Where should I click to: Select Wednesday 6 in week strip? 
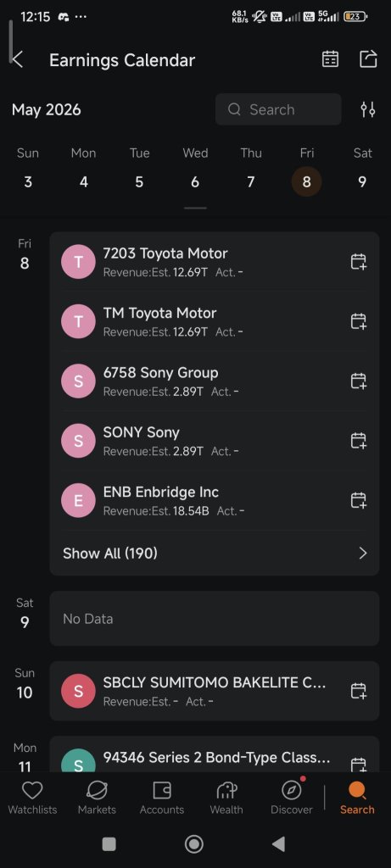(195, 169)
